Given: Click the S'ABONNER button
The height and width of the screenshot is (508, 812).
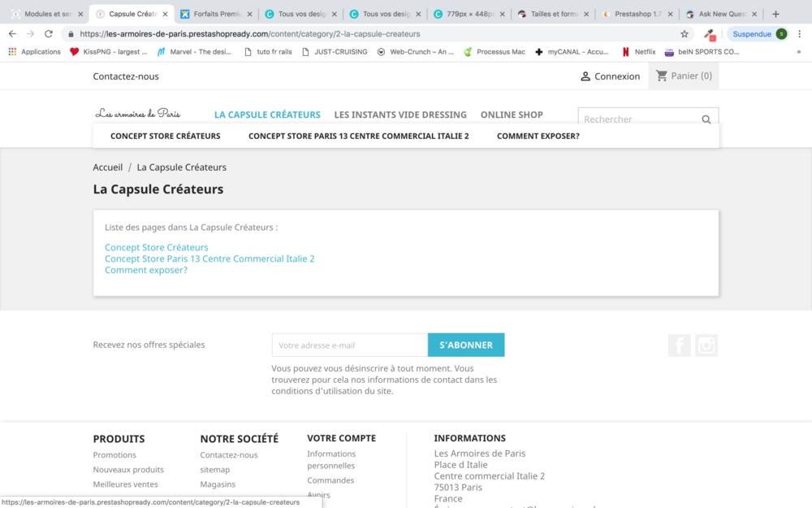Looking at the screenshot, I should click(x=466, y=345).
